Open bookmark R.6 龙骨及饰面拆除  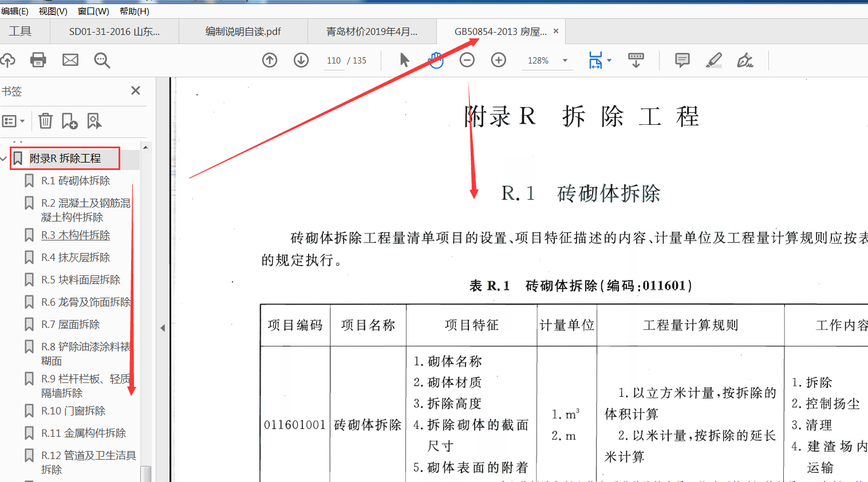coord(86,302)
